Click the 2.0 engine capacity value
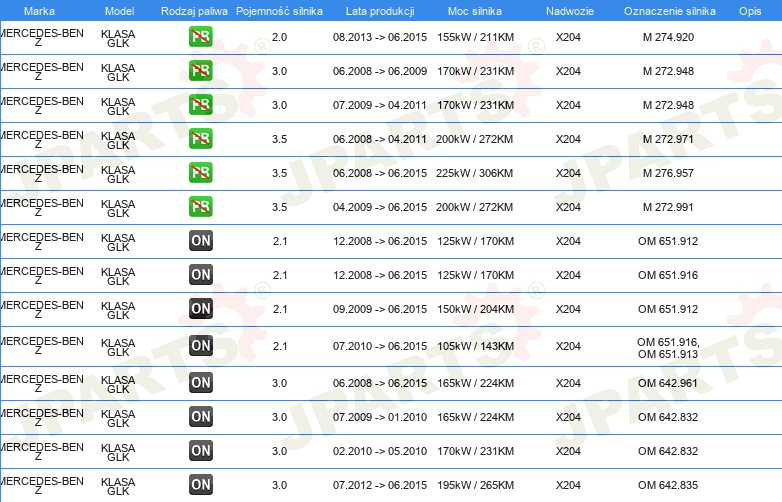The image size is (782, 502). [x=279, y=37]
